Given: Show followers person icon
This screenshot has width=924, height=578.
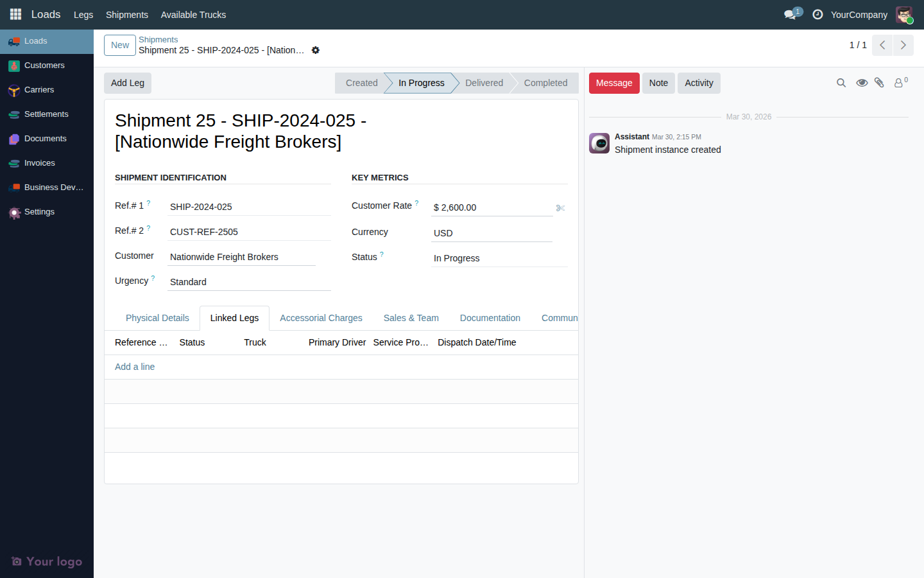Looking at the screenshot, I should pos(900,83).
